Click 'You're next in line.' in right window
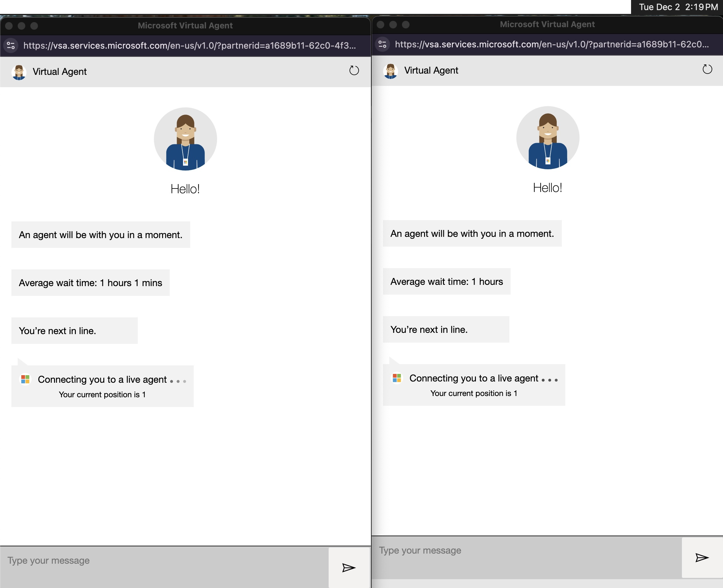Viewport: 723px width, 588px height. tap(446, 329)
